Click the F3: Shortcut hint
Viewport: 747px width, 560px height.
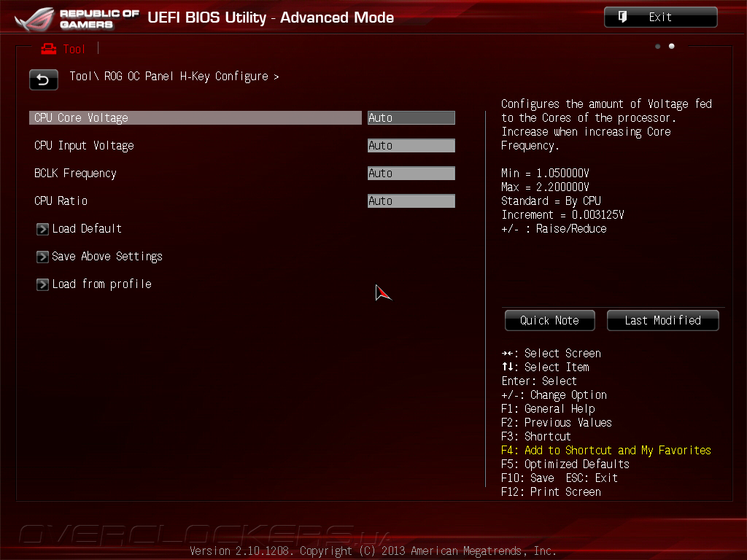point(536,437)
